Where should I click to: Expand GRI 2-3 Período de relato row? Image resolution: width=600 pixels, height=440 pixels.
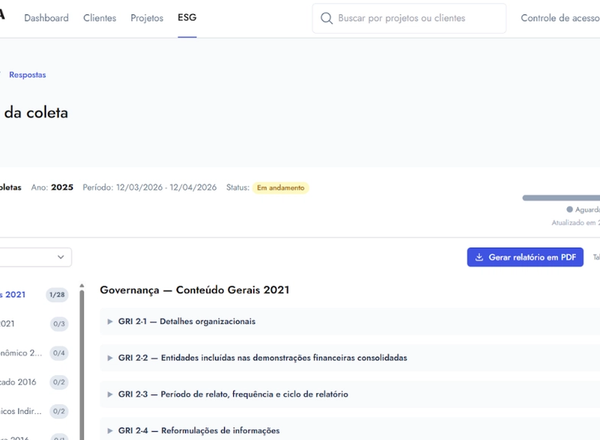pos(350,394)
